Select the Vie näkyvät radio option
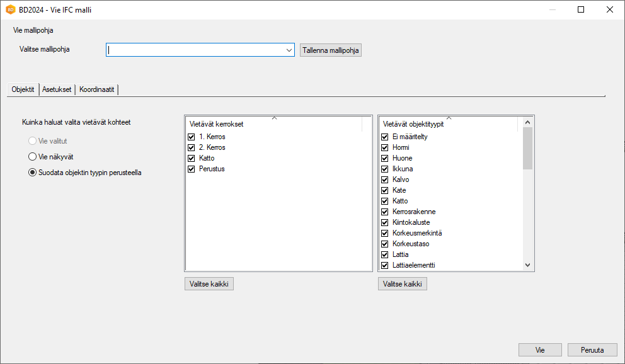The image size is (625, 364). [33, 157]
